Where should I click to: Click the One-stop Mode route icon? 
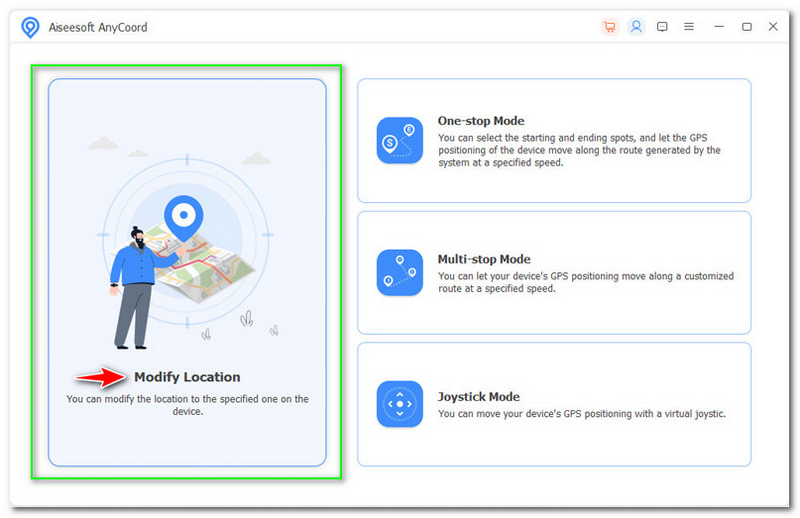tap(399, 141)
